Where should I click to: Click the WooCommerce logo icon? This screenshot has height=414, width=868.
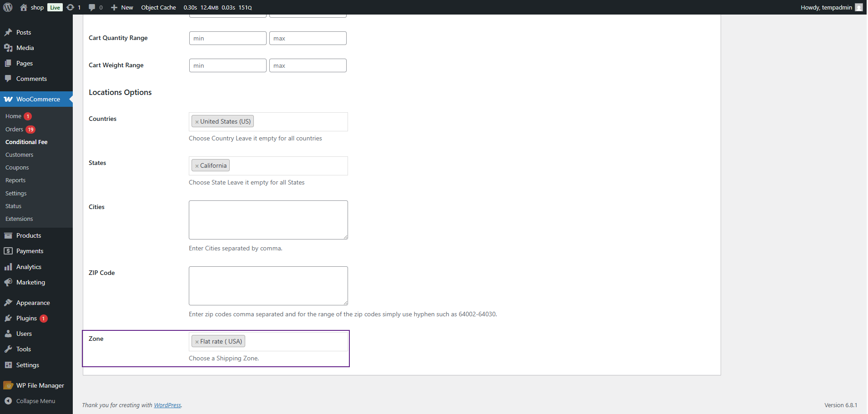pos(8,99)
